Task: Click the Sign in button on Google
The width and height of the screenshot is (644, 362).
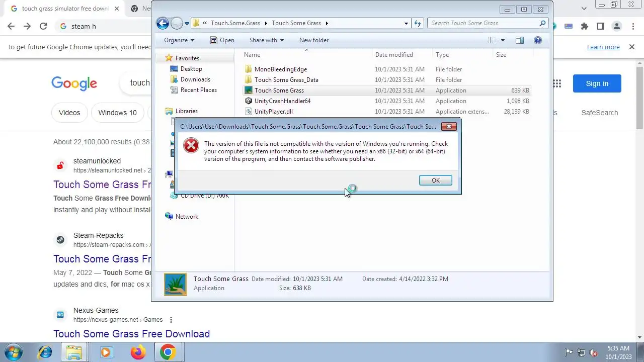Action: (x=597, y=83)
